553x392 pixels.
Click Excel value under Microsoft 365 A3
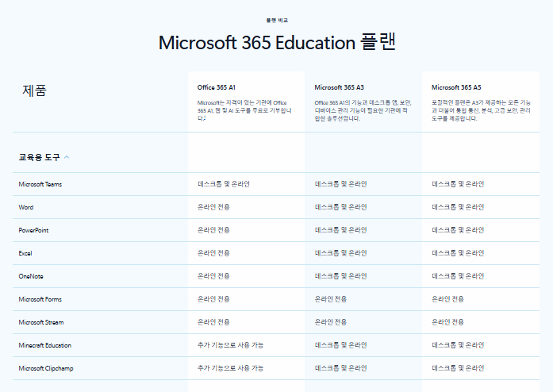(340, 253)
